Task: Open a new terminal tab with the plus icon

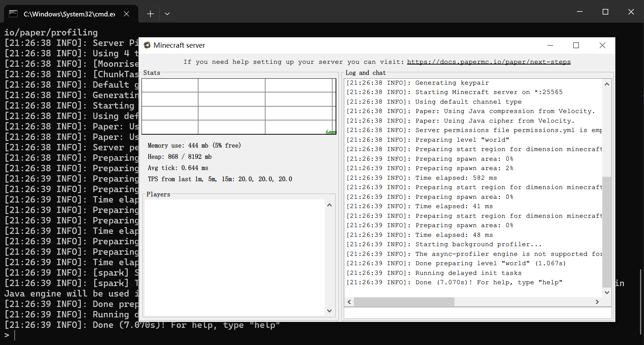Action: click(x=150, y=13)
